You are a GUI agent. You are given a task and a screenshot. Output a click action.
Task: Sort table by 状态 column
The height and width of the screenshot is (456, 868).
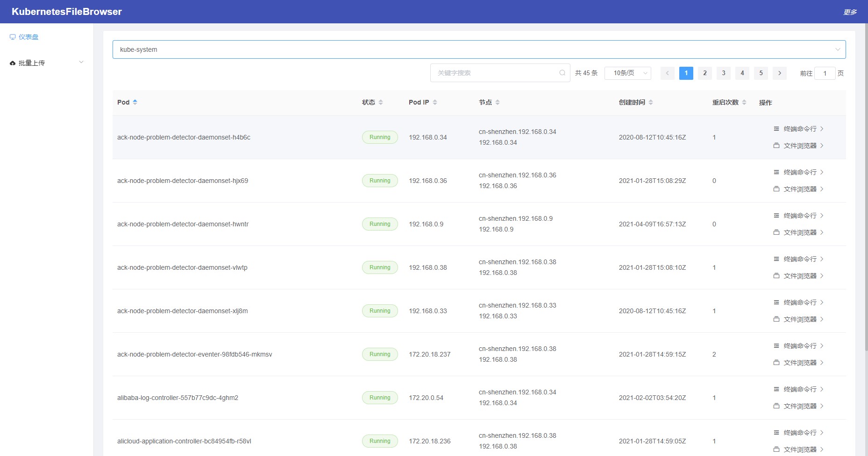coord(381,102)
